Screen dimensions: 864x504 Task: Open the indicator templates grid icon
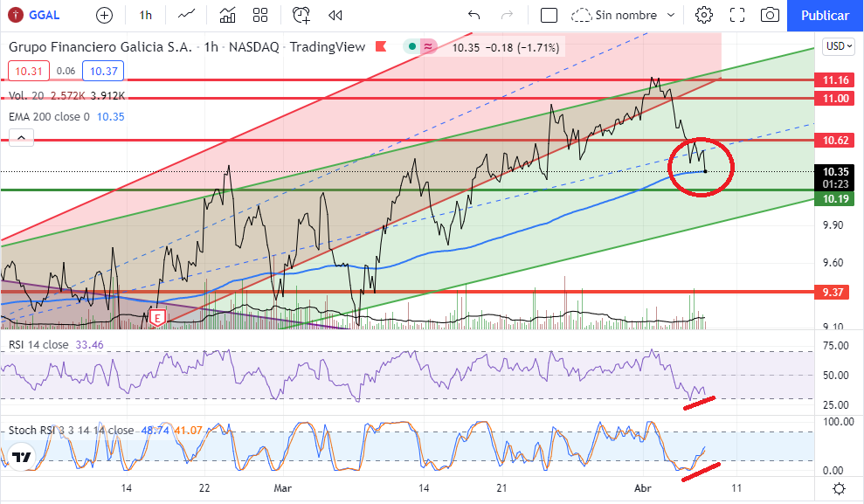(x=260, y=15)
